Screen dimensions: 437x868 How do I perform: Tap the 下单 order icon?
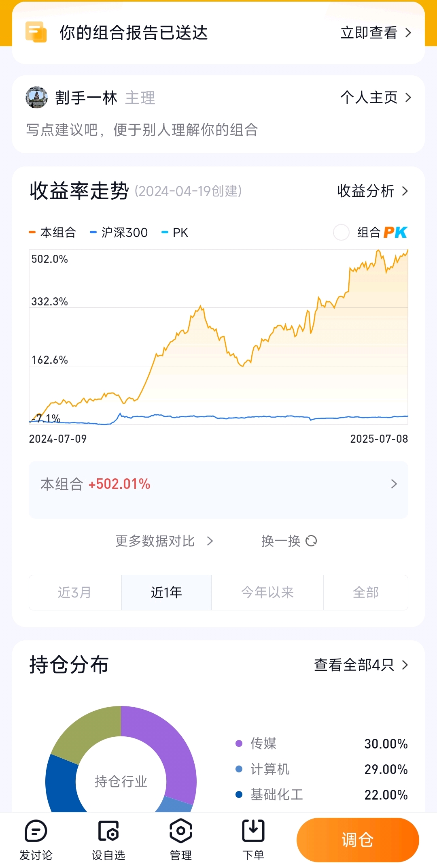tap(253, 830)
